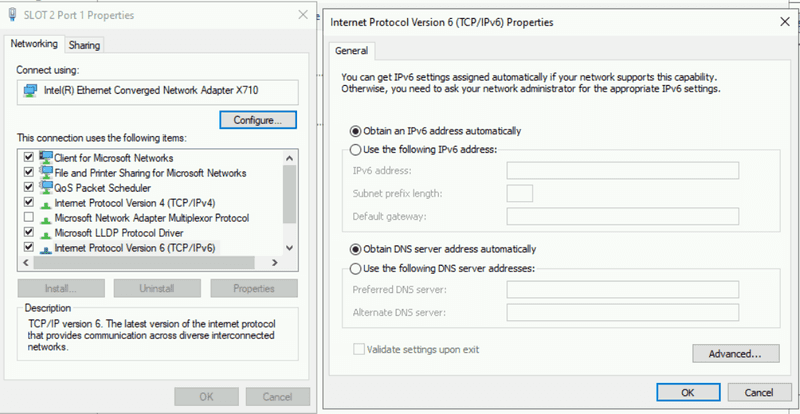
Task: Open Advanced IPv6 settings
Action: pyautogui.click(x=735, y=353)
